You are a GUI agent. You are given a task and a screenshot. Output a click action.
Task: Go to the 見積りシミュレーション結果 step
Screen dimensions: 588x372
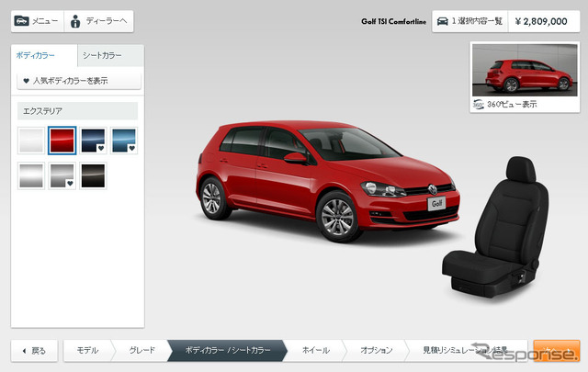coord(465,351)
